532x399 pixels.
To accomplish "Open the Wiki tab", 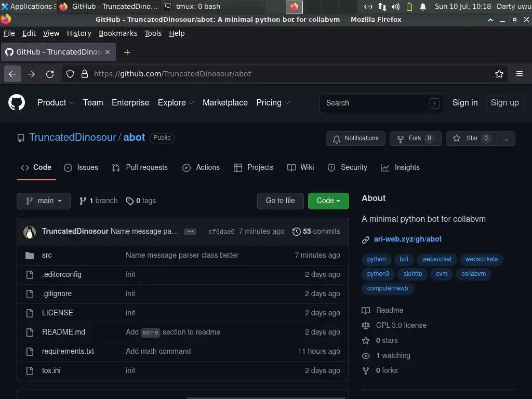I will [301, 168].
